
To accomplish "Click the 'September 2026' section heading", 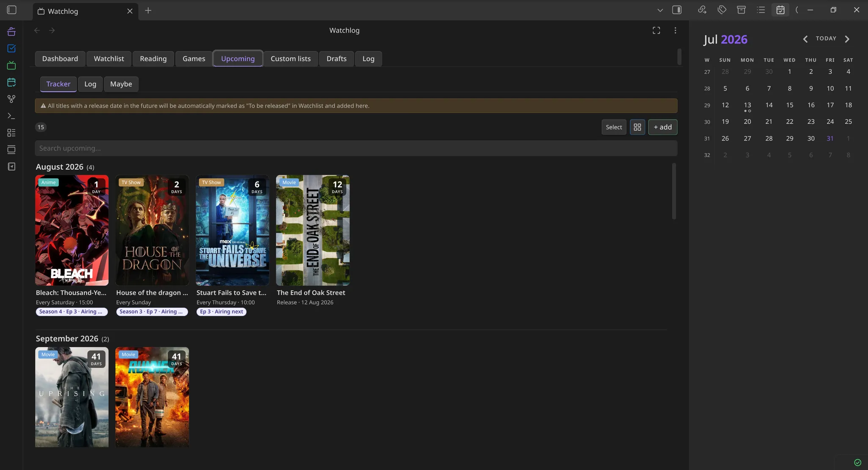I will point(67,339).
